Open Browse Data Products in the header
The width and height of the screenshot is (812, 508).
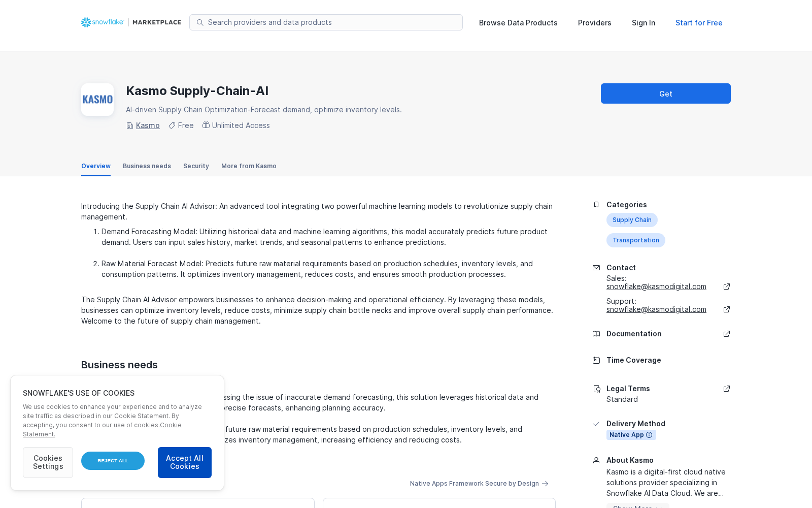tap(518, 23)
